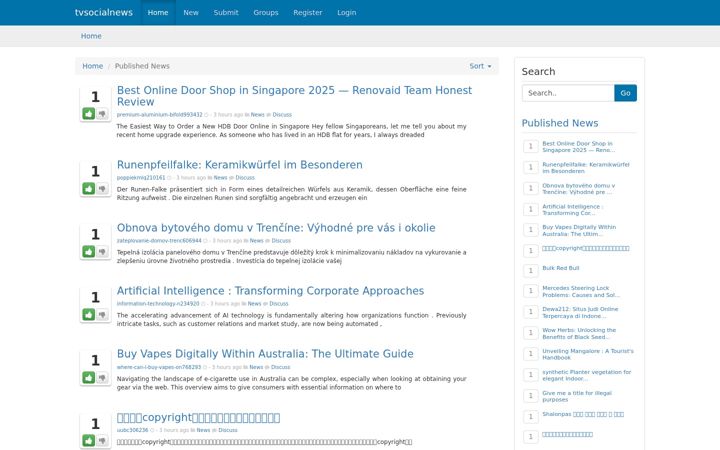Open the author link zateplovanie-domov-trenc606944
The width and height of the screenshot is (720, 450).
(159, 241)
